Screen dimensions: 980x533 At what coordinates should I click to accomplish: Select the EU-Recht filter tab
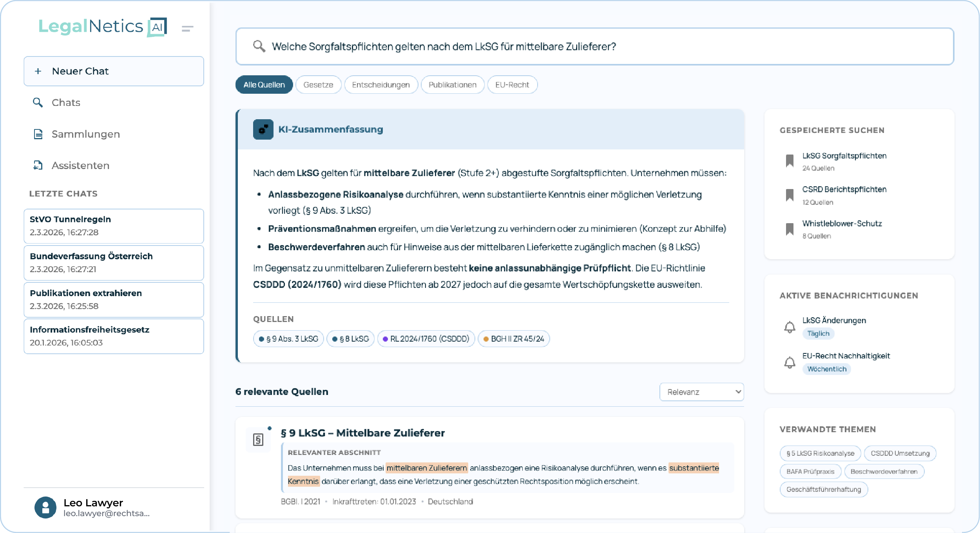click(x=512, y=84)
